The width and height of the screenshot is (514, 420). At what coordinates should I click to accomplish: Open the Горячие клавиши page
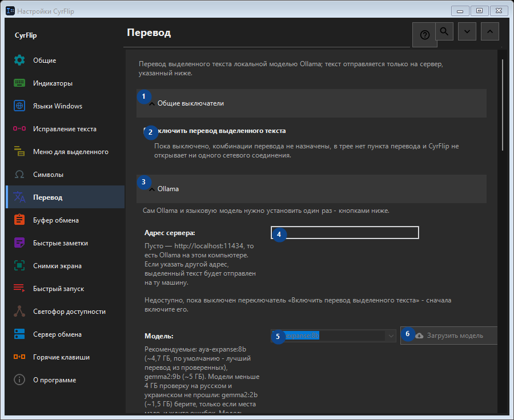click(x=65, y=357)
